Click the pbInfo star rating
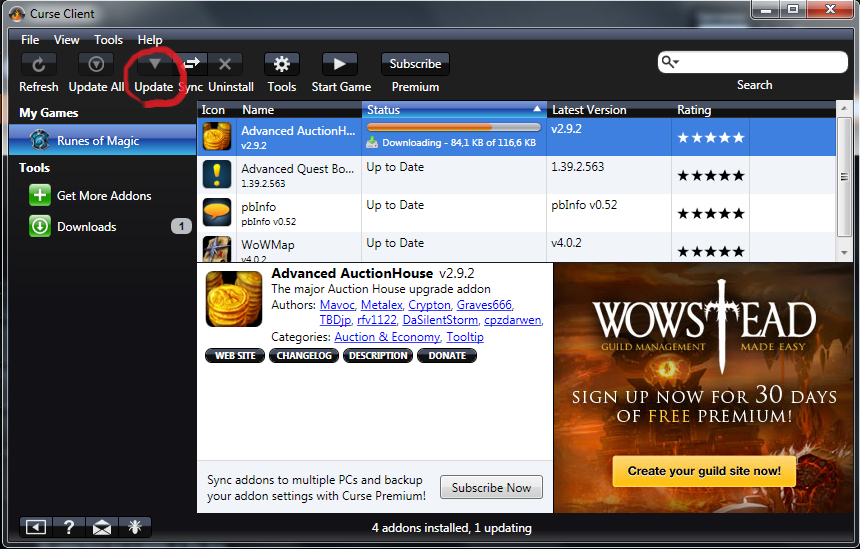This screenshot has height=549, width=860. (711, 213)
